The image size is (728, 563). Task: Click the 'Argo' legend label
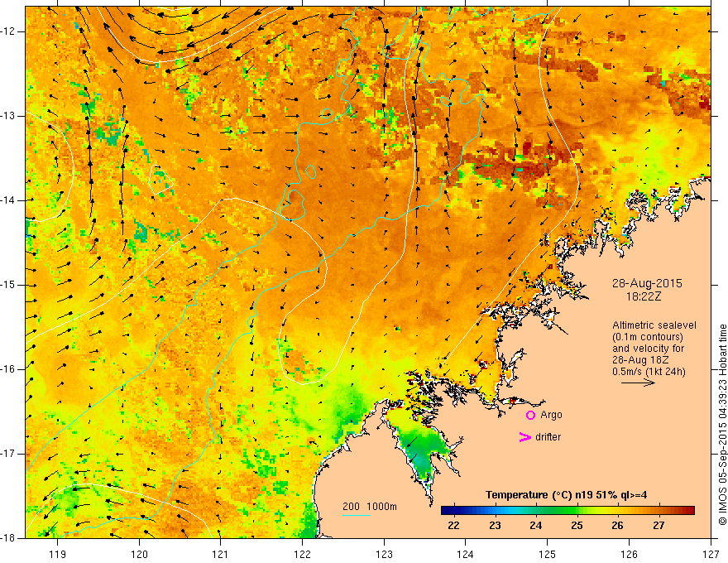click(551, 416)
